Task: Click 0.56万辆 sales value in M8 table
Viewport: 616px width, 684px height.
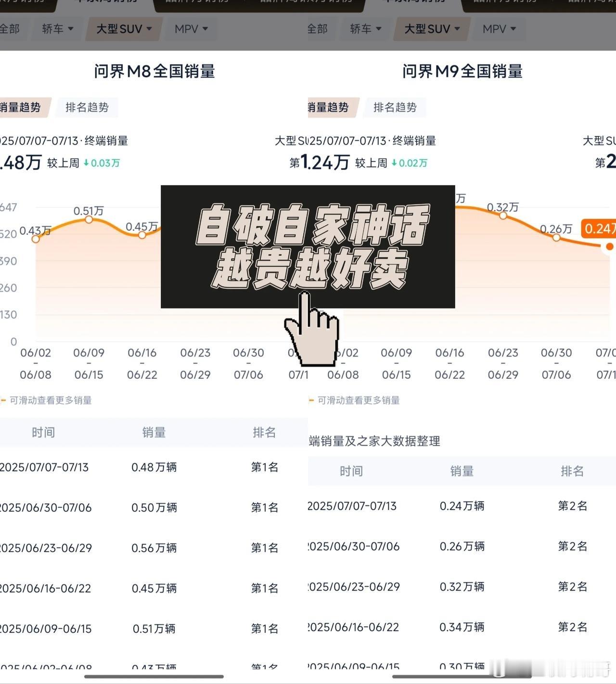Action: (154, 548)
